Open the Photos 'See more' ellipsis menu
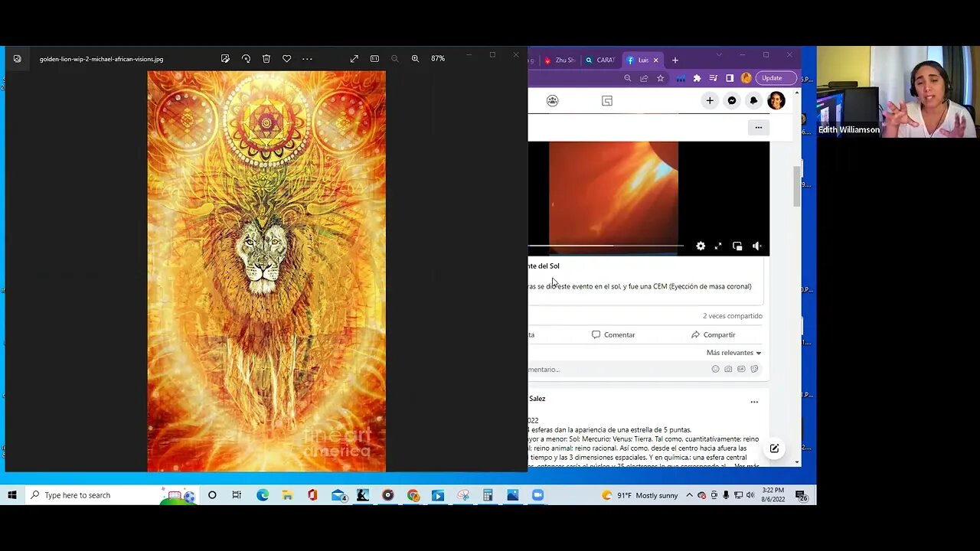This screenshot has width=980, height=551. point(307,58)
